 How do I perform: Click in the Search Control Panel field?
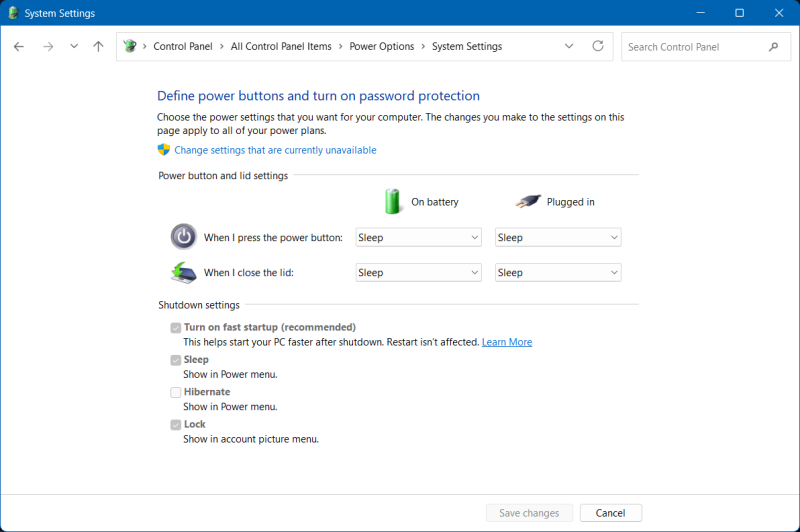pos(692,47)
